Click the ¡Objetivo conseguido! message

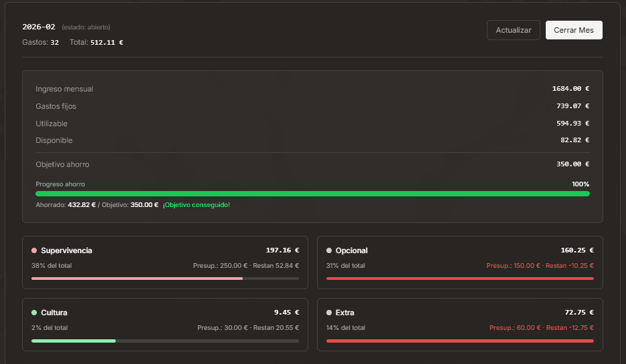[196, 205]
